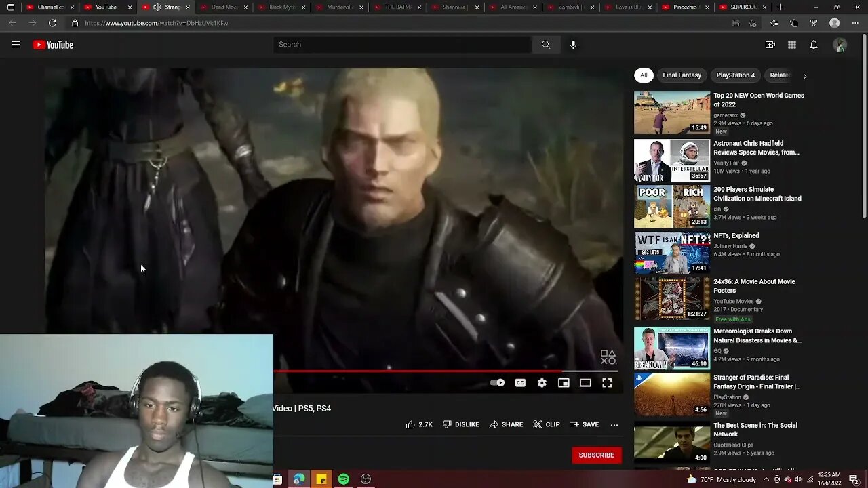Viewport: 868px width, 488px height.
Task: Open Microsoft Edge from the taskbar
Action: 299,479
